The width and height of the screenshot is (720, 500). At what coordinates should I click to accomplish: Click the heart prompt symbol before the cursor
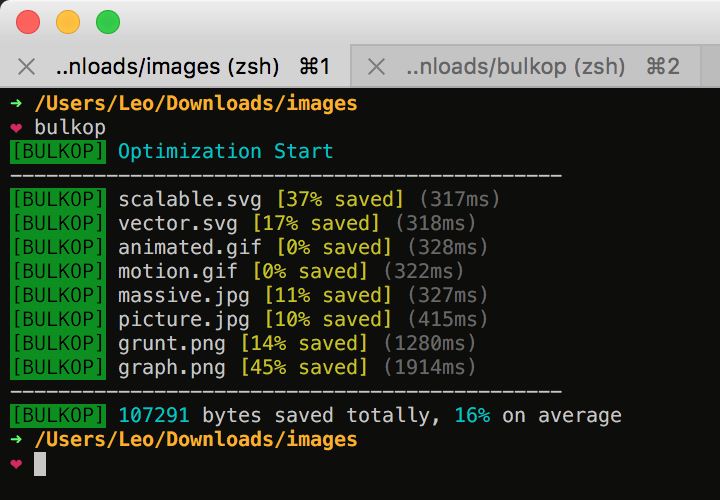(17, 464)
